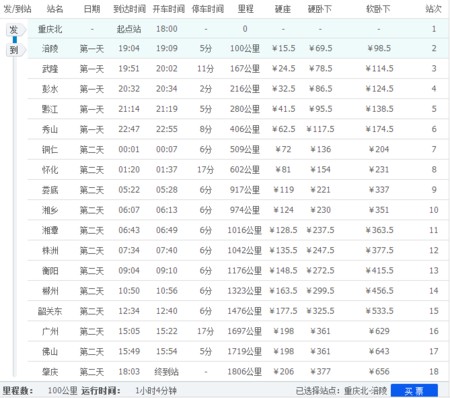Viewport: 450px width, 398px height.
Task: Click the ¥117.5 hard sleeper price for 秀山
Action: click(x=320, y=129)
